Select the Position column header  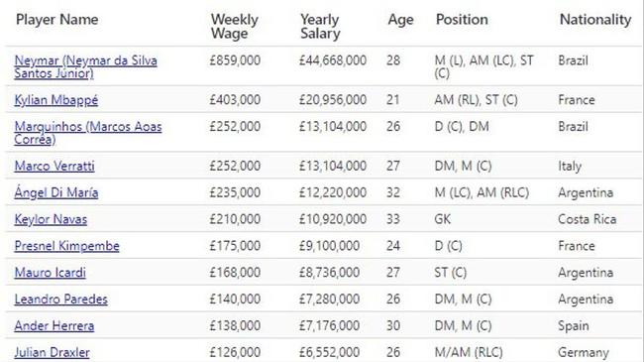click(462, 20)
